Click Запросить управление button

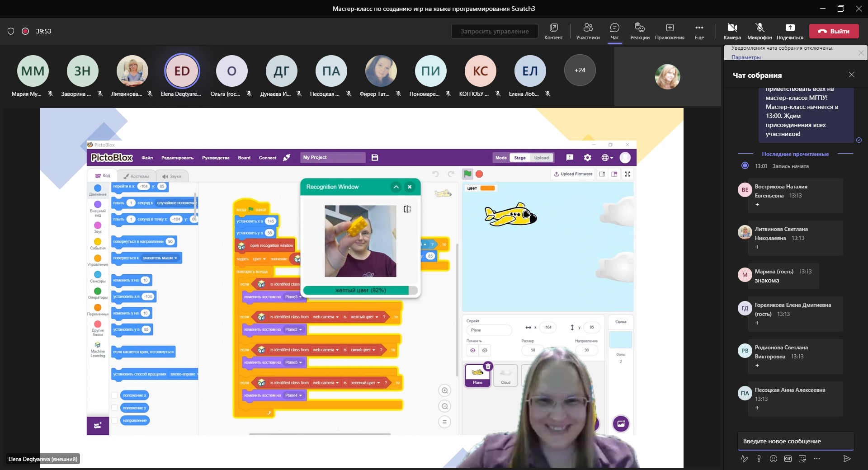tap(495, 31)
